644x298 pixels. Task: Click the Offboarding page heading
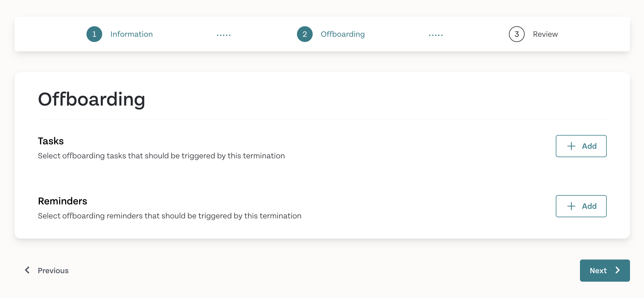(91, 99)
